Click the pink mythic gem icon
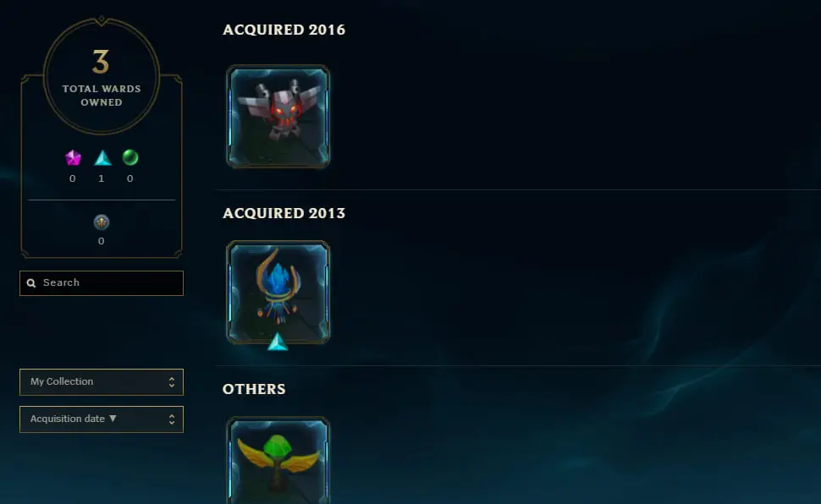821x504 pixels. (73, 157)
